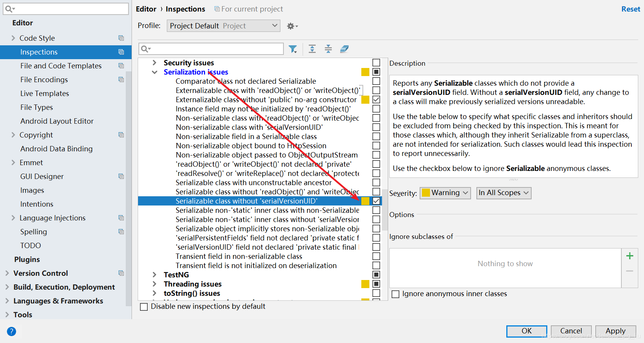Toggle the Serialization issues group checkbox
This screenshot has width=644, height=343.
tap(376, 72)
